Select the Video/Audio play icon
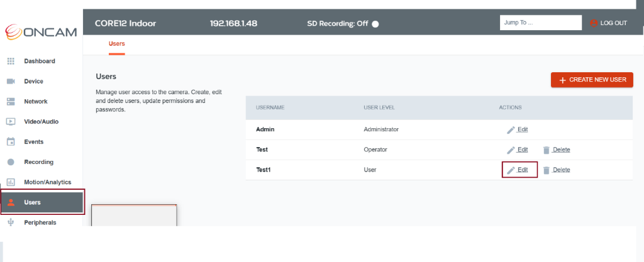Screen dimensions: 644x262 coord(11,121)
